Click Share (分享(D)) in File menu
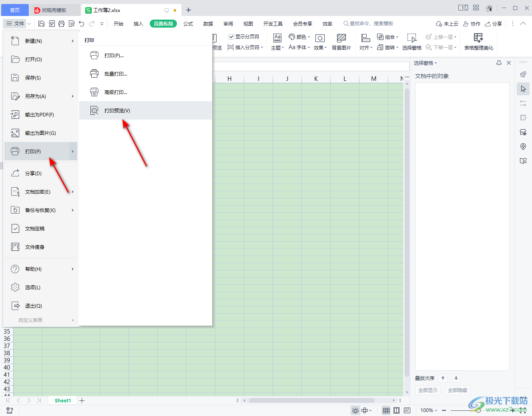The image size is (532, 416). 40,173
